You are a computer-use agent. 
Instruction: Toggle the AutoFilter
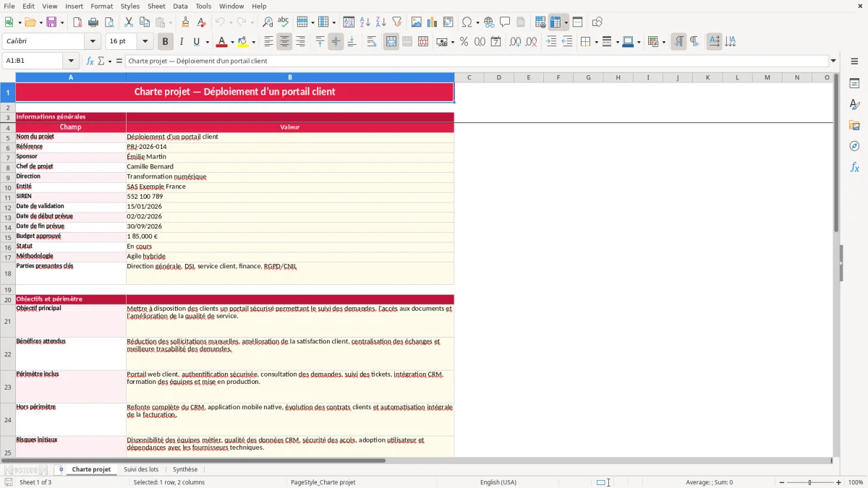point(397,22)
